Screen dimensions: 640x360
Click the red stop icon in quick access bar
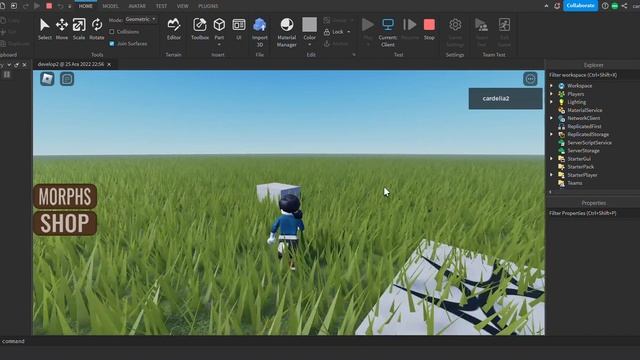click(49, 6)
